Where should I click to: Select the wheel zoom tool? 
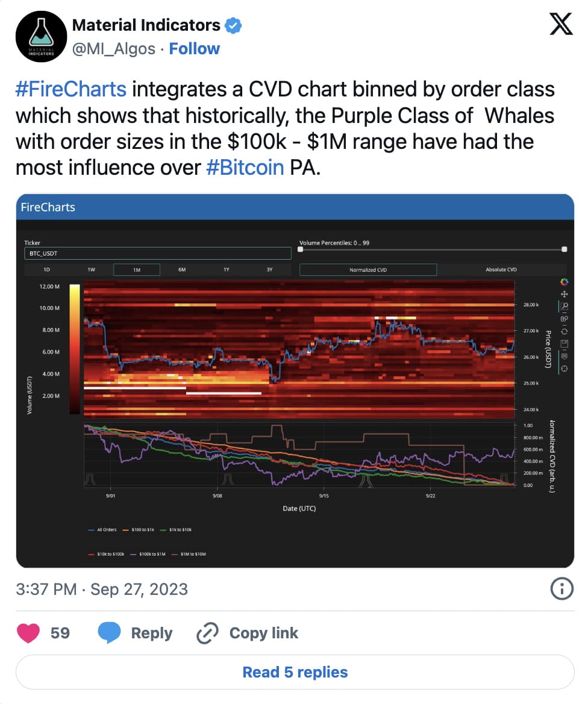point(564,319)
